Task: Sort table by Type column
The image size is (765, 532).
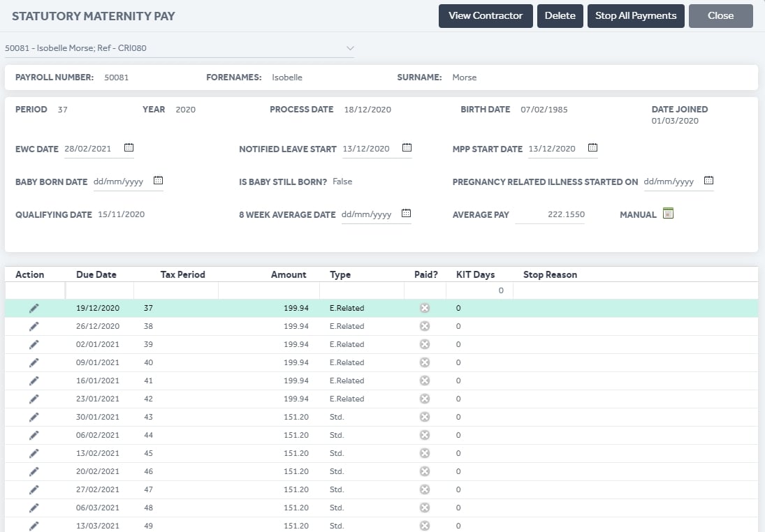Action: coord(340,274)
